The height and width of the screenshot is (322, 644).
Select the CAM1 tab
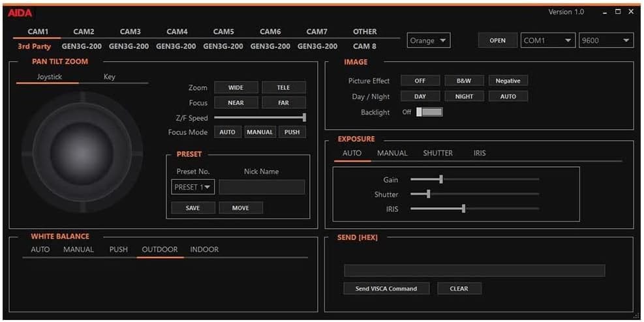38,31
